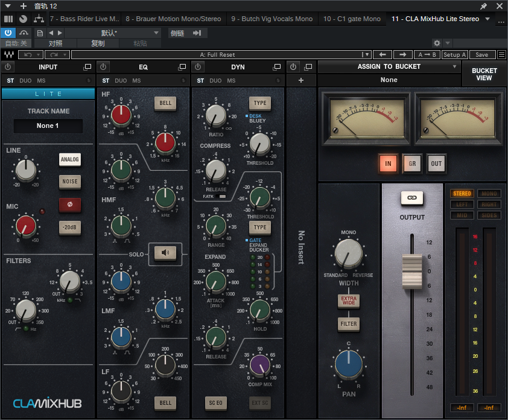Expand the plugin tab overflow arrow
The width and height of the screenshot is (508, 420).
pos(487,19)
